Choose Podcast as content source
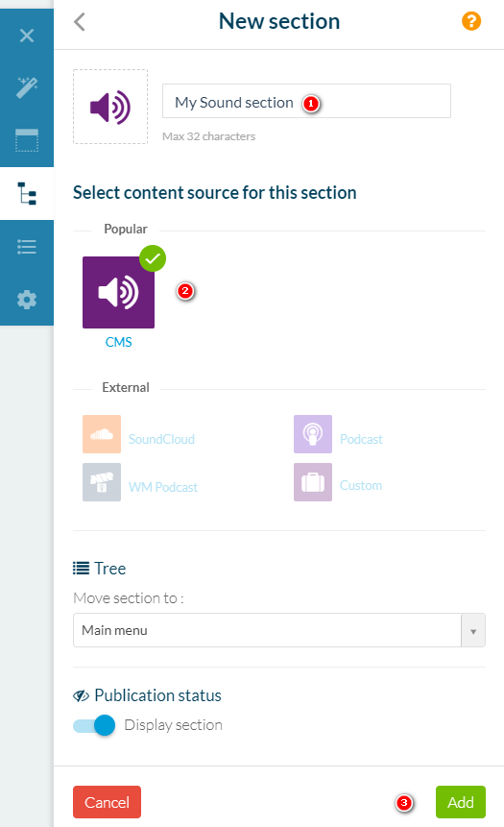 click(x=339, y=434)
